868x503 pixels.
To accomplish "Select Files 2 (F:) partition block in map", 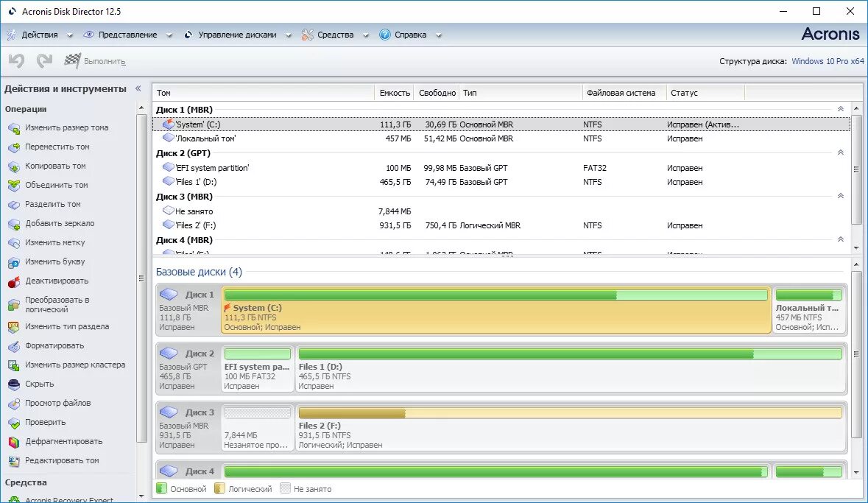I will tap(571, 428).
